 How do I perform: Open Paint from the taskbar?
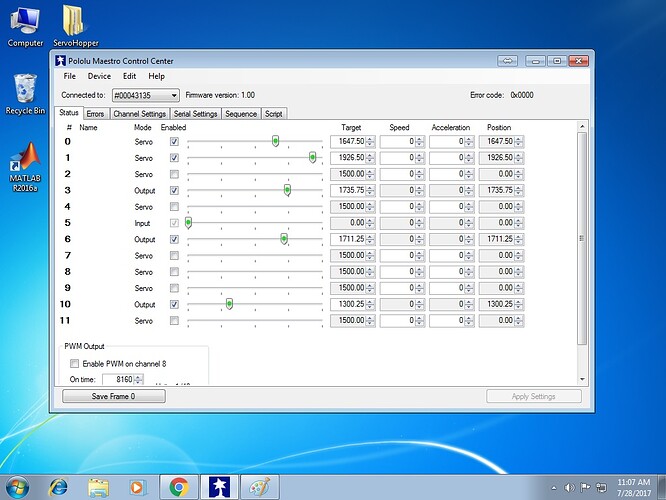[257, 486]
